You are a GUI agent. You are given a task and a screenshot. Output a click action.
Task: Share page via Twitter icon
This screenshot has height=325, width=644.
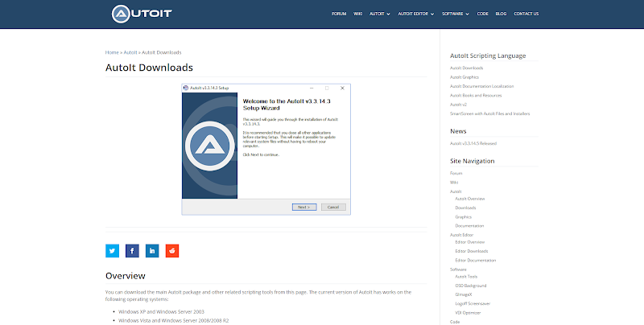pyautogui.click(x=112, y=251)
